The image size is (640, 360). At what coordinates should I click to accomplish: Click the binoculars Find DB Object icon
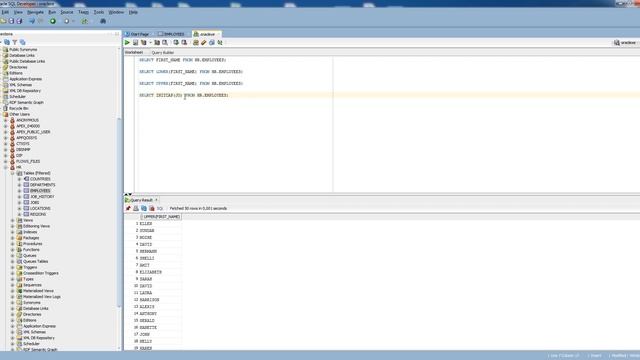(103, 21)
